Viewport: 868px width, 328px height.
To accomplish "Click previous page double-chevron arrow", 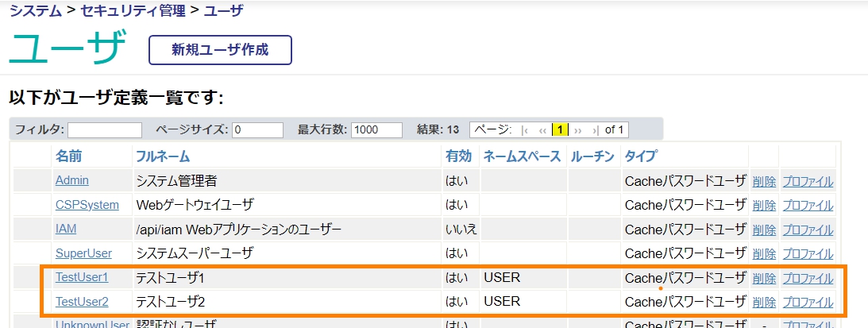I will pos(542,129).
